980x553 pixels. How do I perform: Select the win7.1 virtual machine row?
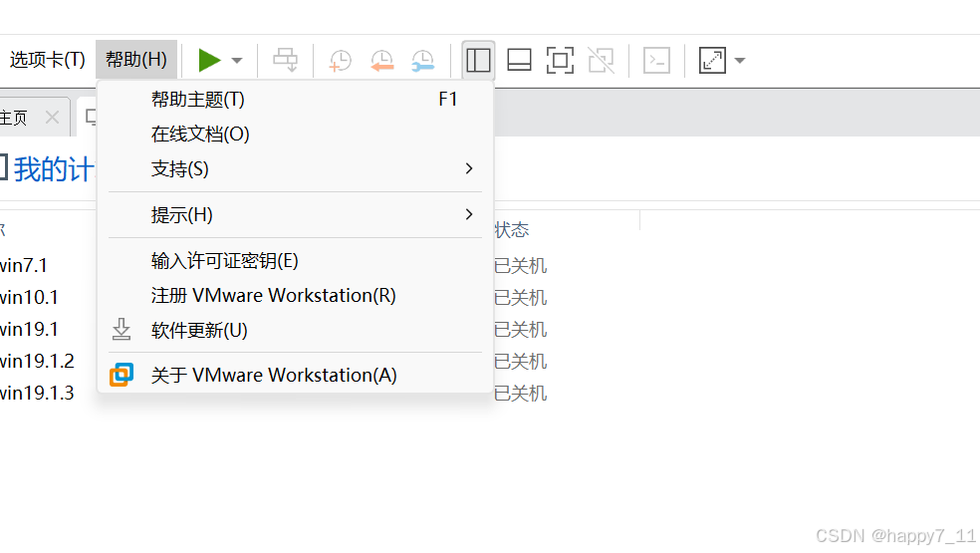[24, 265]
